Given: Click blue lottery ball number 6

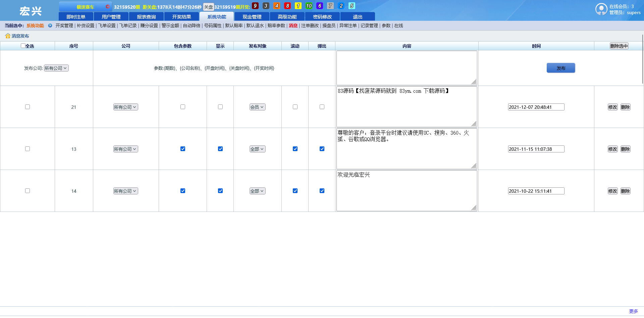Looking at the screenshot, I should tap(320, 6).
